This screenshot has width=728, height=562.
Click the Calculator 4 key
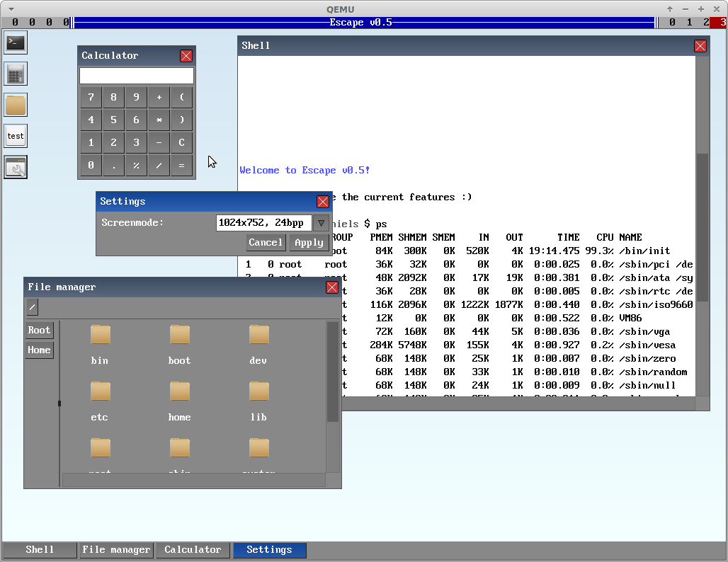point(91,120)
